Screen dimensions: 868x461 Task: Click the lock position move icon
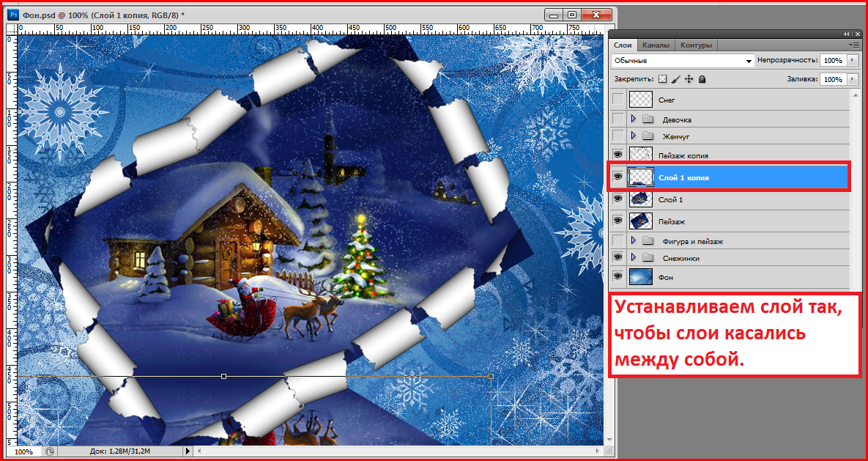pos(689,79)
